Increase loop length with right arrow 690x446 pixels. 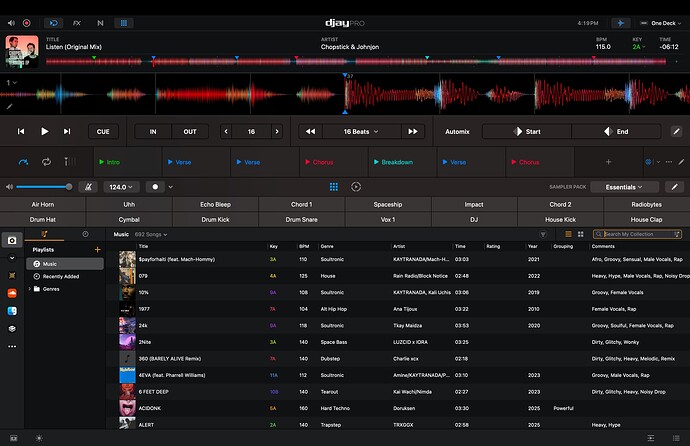coord(277,132)
